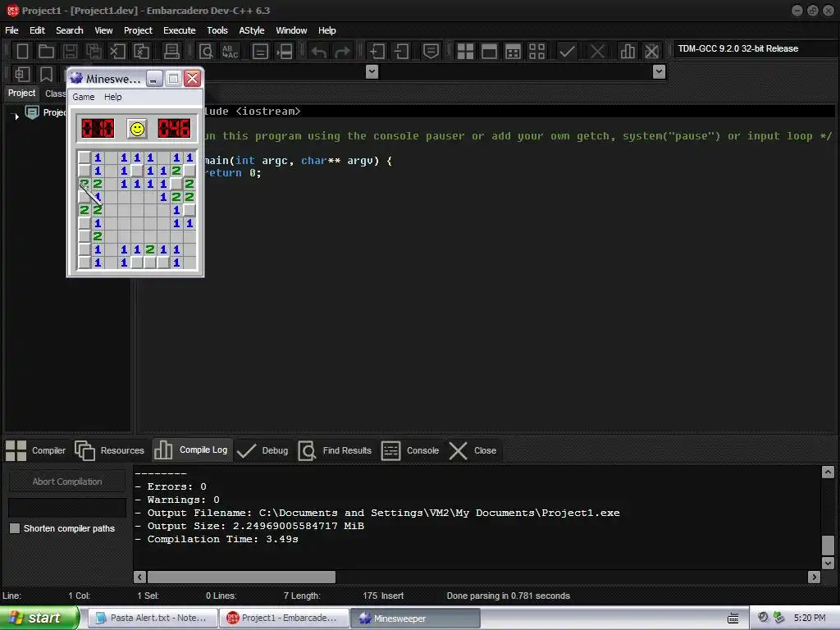Click the Close All files icon
The height and width of the screenshot is (630, 840).
click(x=141, y=52)
